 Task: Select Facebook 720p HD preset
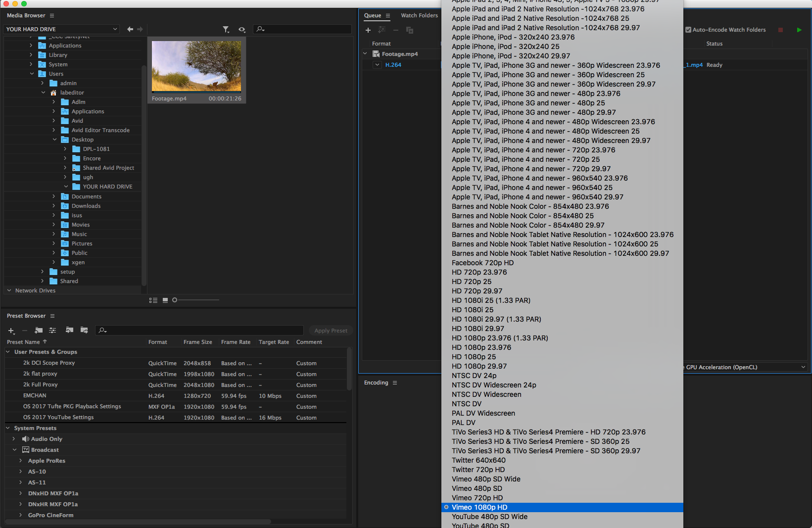tap(482, 263)
